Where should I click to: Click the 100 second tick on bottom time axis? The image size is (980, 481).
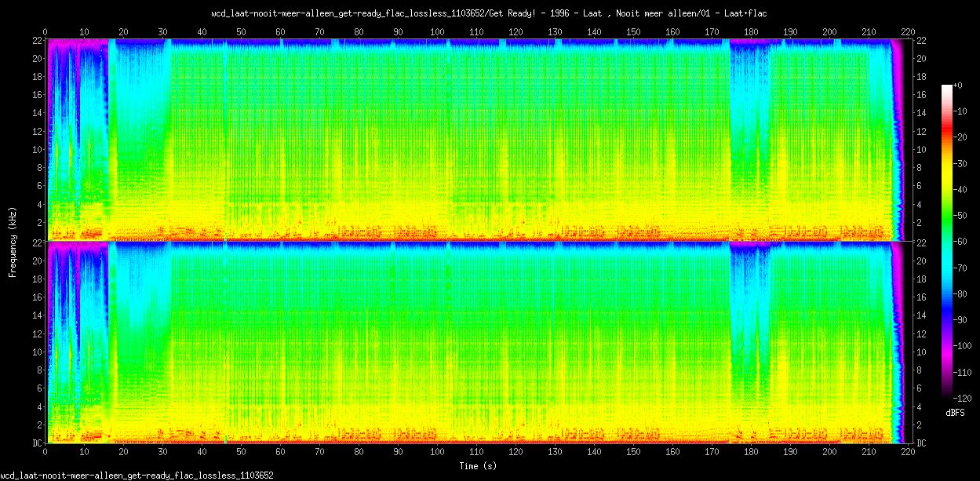point(437,453)
